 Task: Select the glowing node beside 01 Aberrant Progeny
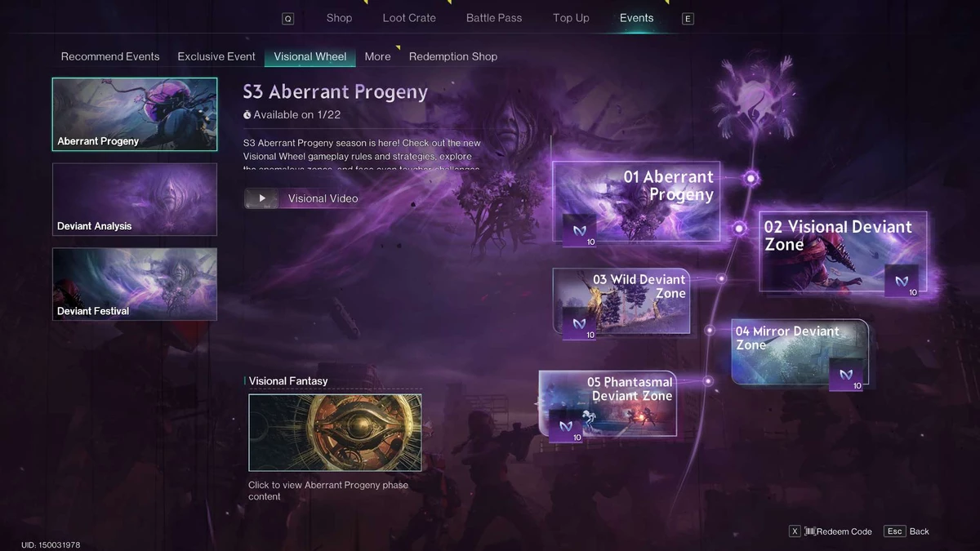pyautogui.click(x=751, y=178)
